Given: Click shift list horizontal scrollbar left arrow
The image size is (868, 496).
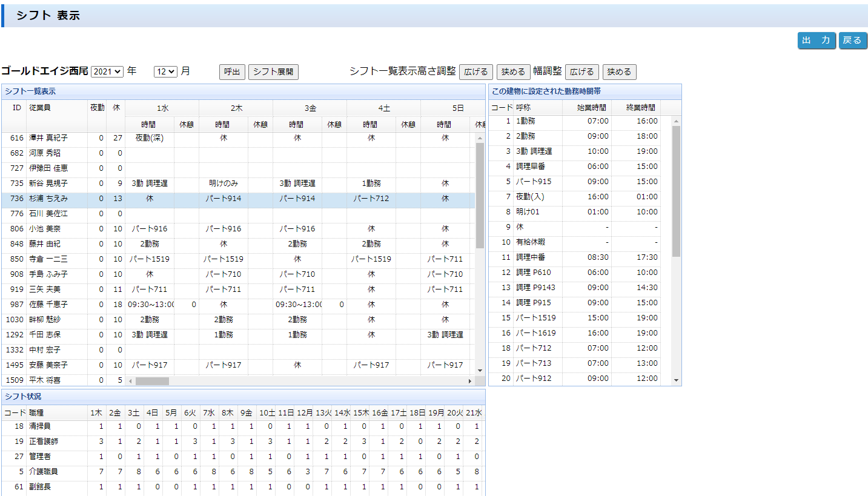Looking at the screenshot, I should (130, 382).
